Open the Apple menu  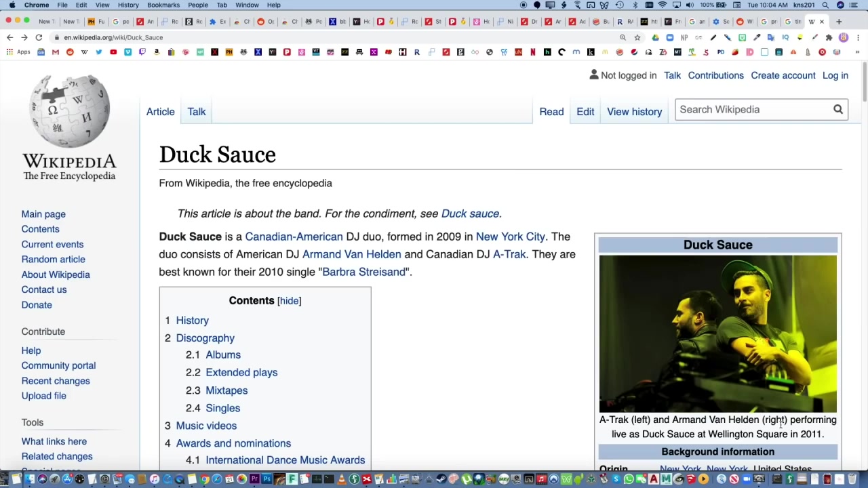coord(12,5)
